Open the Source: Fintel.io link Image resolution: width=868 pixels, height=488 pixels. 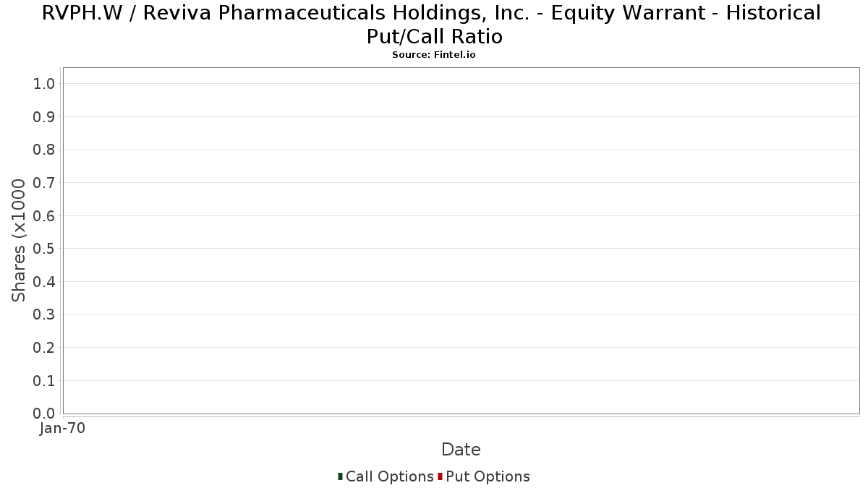pos(433,55)
